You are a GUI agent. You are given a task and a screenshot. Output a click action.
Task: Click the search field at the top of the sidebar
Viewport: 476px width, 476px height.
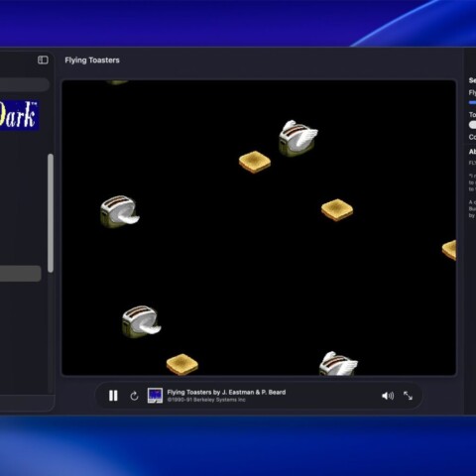[x=25, y=84]
